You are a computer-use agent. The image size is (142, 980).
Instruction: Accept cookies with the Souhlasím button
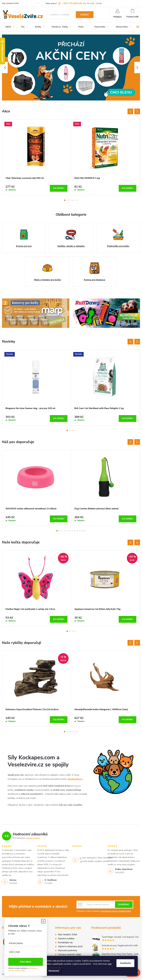tap(125, 963)
